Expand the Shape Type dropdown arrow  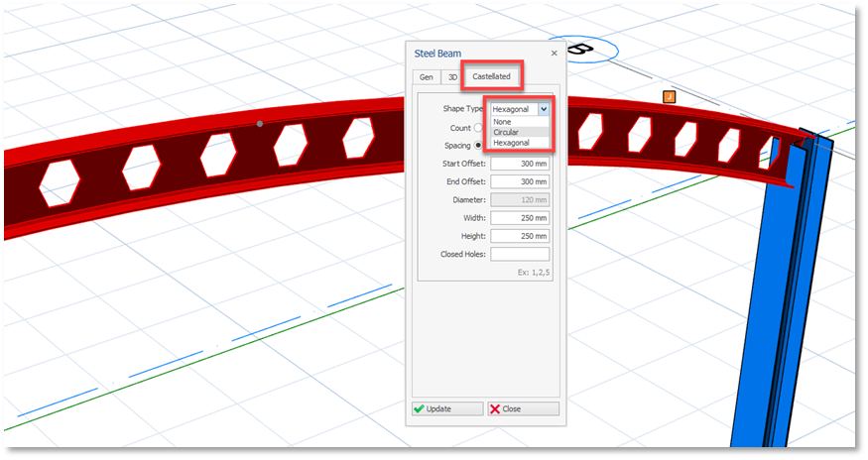543,109
